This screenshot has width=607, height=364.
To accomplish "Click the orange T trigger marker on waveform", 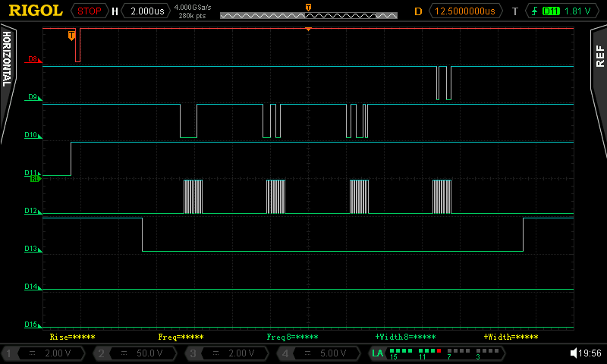I will 71,35.
